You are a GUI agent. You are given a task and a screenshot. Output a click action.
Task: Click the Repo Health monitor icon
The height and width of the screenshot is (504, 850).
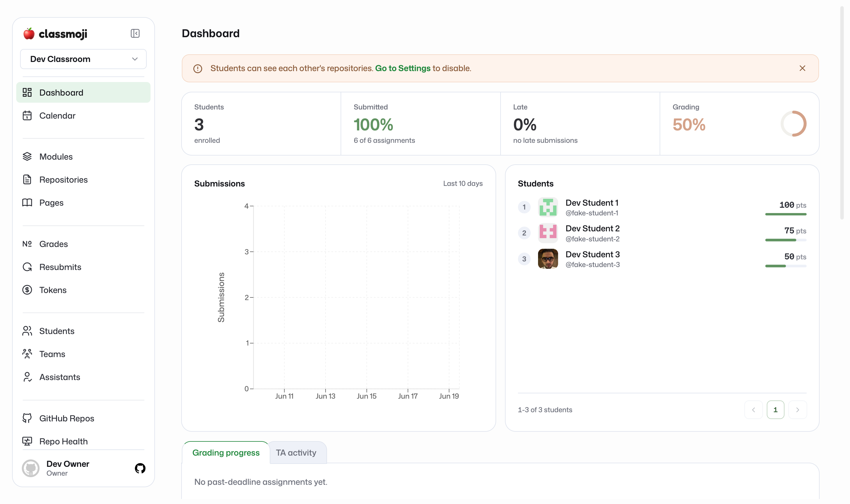[x=27, y=442]
